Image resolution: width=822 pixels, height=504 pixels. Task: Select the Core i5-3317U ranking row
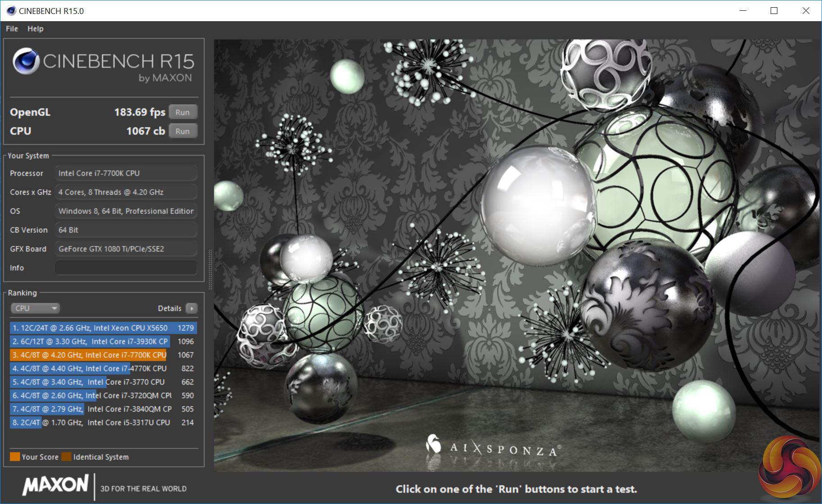click(x=103, y=422)
